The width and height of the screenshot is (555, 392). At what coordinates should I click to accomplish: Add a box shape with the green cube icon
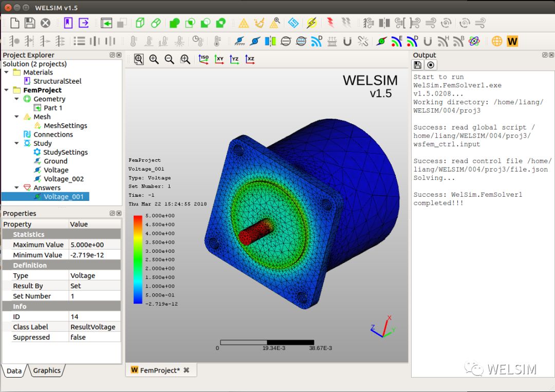tap(140, 23)
